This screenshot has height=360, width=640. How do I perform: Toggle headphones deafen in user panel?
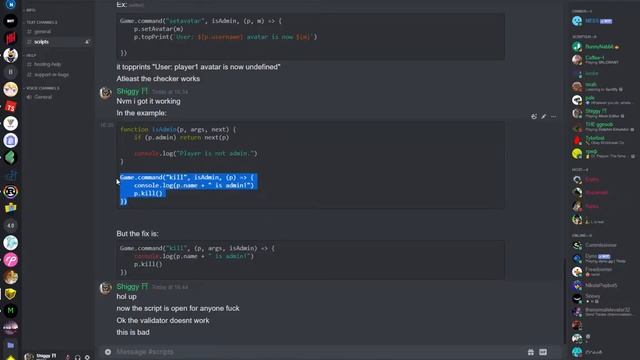[x=77, y=357]
